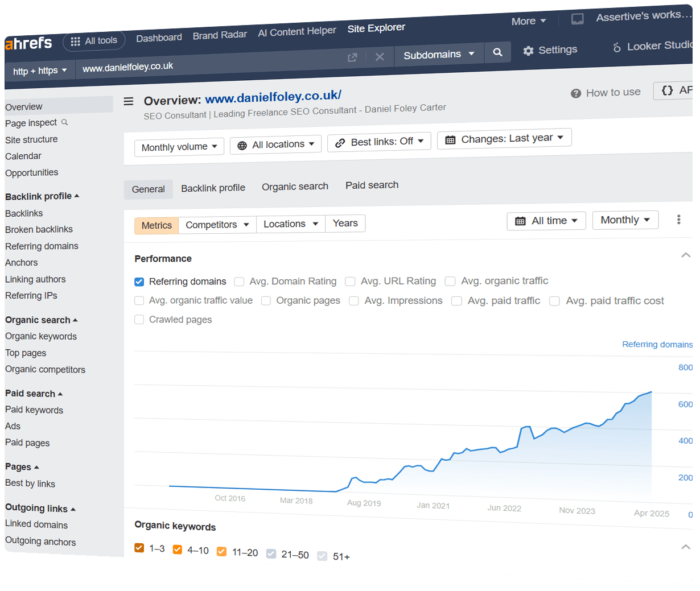Image resolution: width=700 pixels, height=591 pixels.
Task: Open Brand Radar
Action: coord(220,35)
